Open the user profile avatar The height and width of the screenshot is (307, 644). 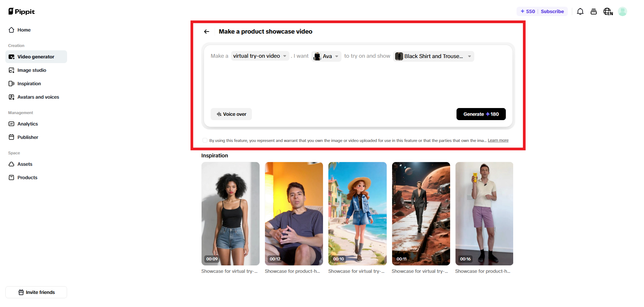[623, 12]
